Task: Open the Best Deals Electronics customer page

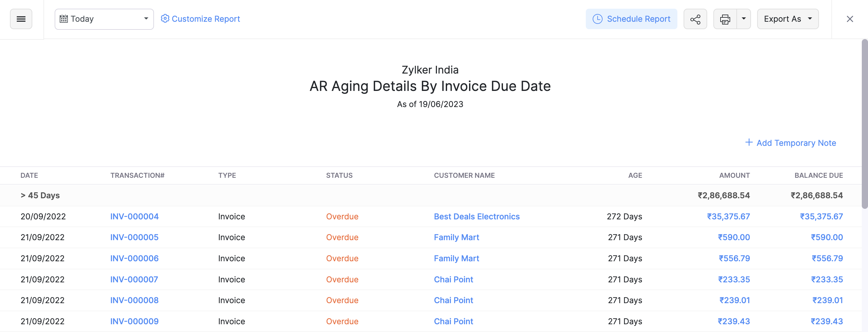Action: 477,217
